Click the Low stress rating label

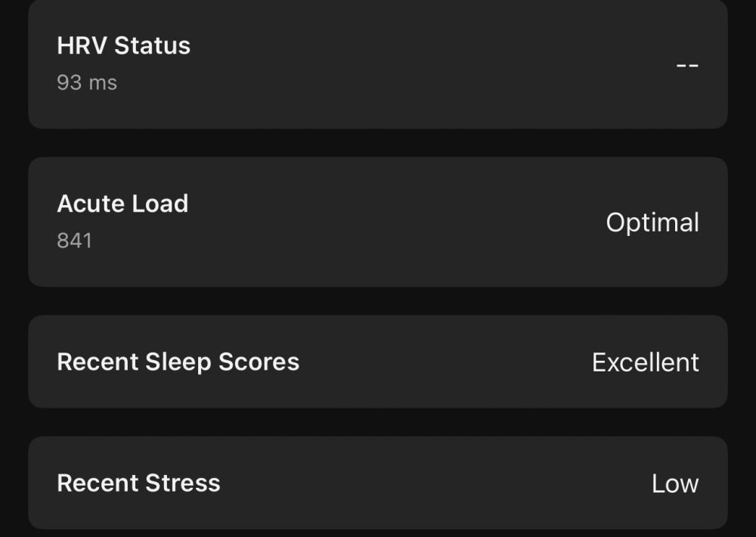click(x=675, y=483)
